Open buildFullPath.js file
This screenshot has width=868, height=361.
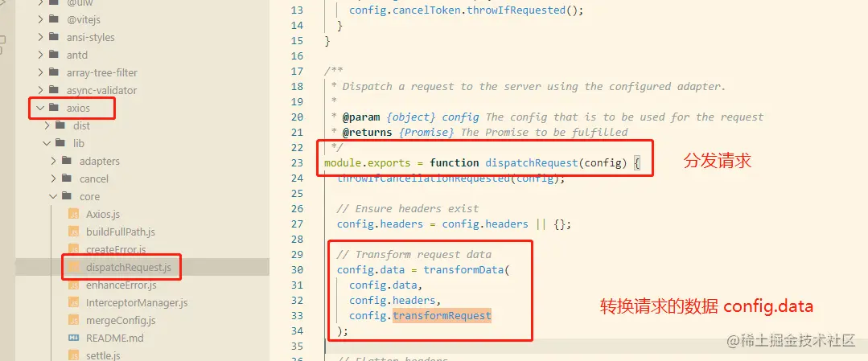click(x=120, y=232)
